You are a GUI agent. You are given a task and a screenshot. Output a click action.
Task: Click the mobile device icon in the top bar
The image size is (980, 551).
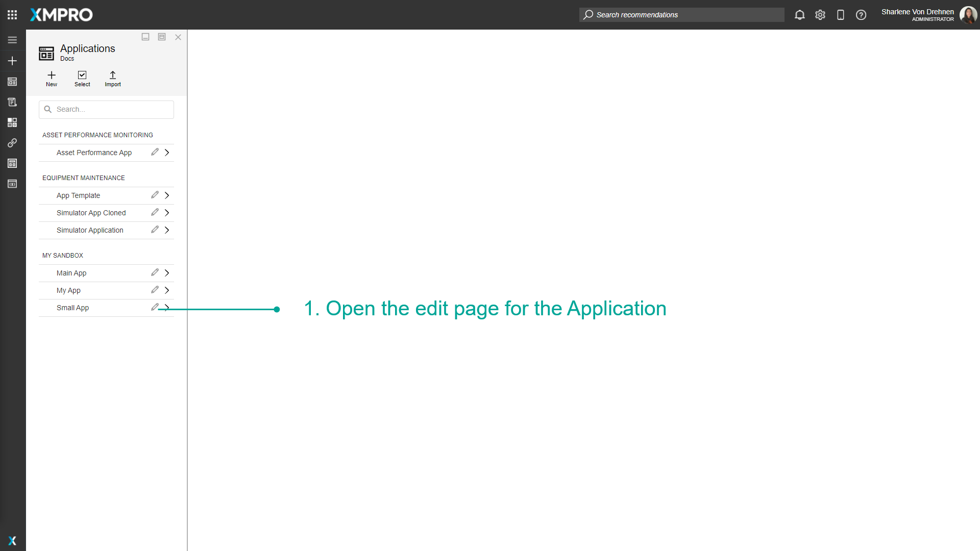pos(841,15)
